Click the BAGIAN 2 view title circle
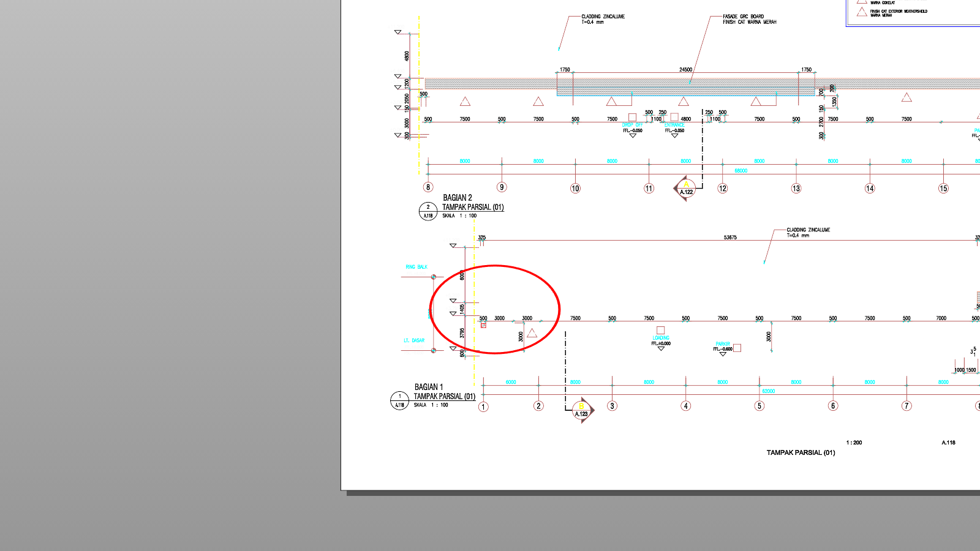This screenshot has height=551, width=980. (x=428, y=211)
